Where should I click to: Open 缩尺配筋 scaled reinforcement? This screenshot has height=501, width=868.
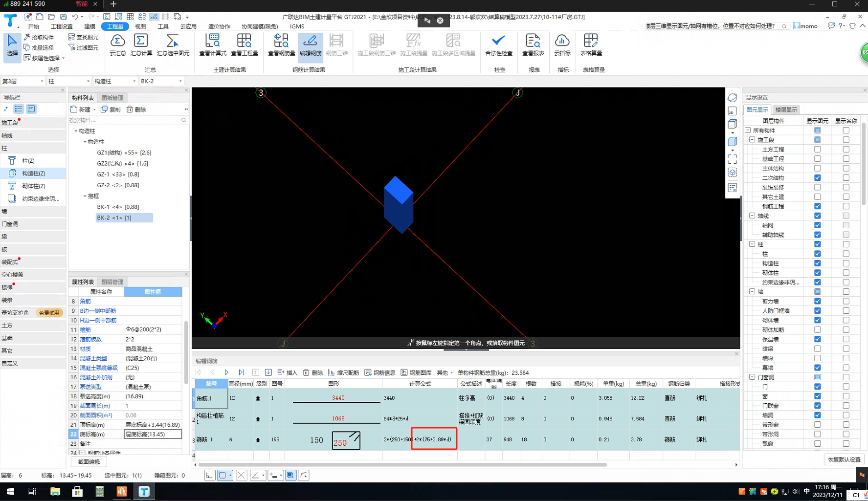pos(343,372)
